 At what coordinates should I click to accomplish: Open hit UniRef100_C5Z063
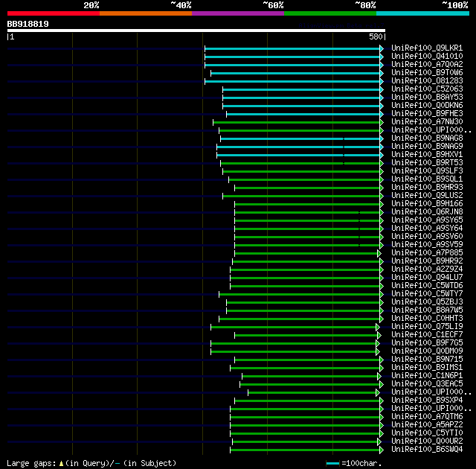point(427,89)
